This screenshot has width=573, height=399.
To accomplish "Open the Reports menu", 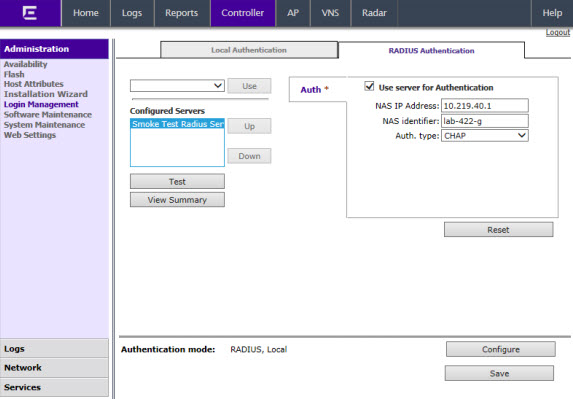I will (x=182, y=13).
